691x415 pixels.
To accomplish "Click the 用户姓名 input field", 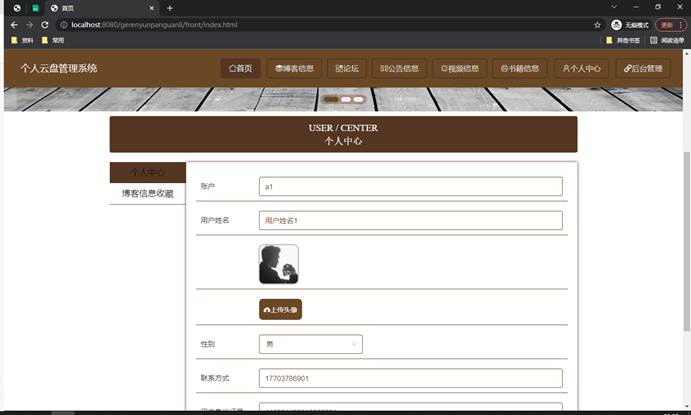I will coord(411,220).
